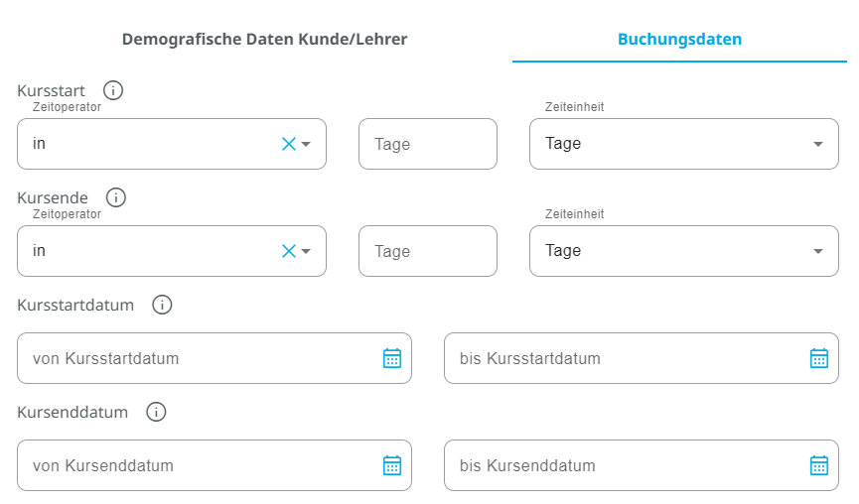Viewport: 859px width, 504px height.
Task: Focus the Kursstart Tage input field
Action: [427, 144]
